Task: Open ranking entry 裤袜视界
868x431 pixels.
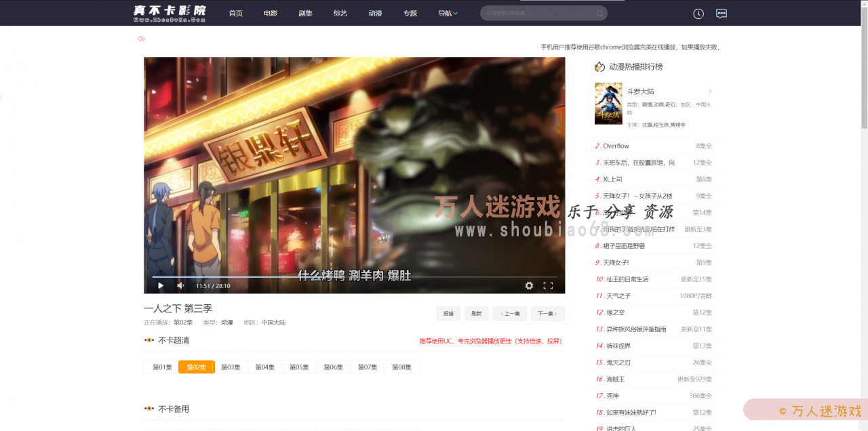Action: coord(618,346)
